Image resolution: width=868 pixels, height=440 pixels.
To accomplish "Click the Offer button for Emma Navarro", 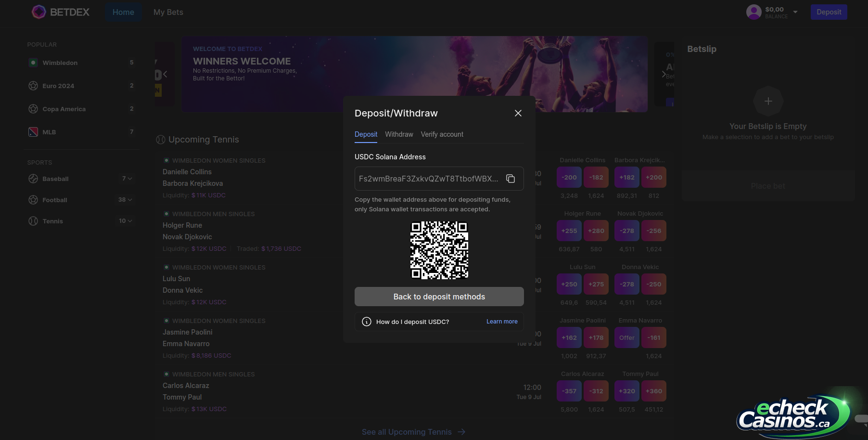I will pos(627,338).
